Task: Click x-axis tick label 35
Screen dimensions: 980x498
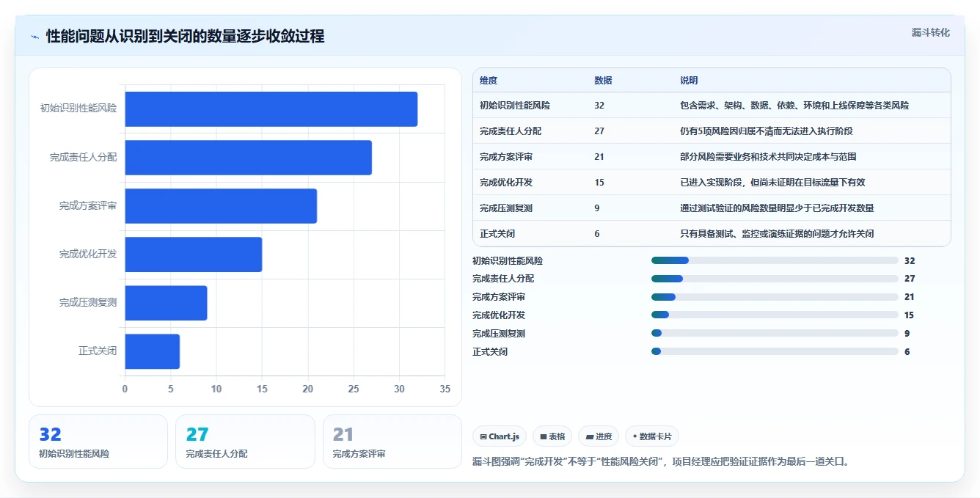Action: click(445, 389)
